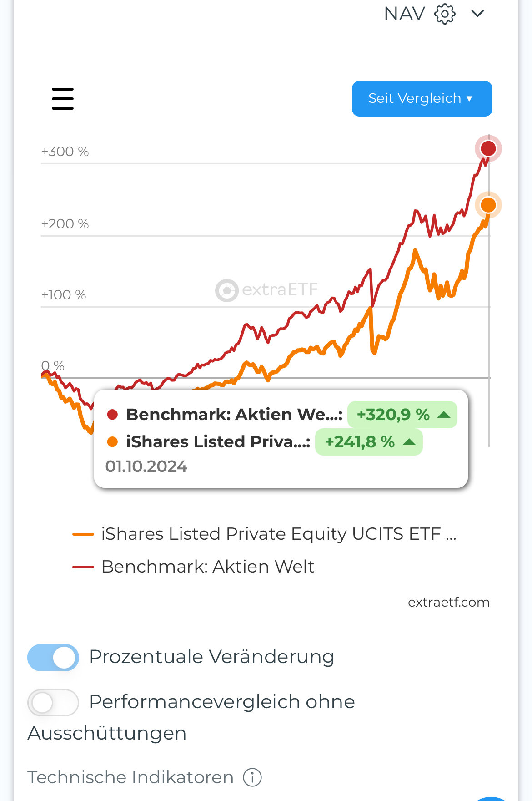This screenshot has width=532, height=801.
Task: Click the orange iShares data point marker
Action: point(488,205)
